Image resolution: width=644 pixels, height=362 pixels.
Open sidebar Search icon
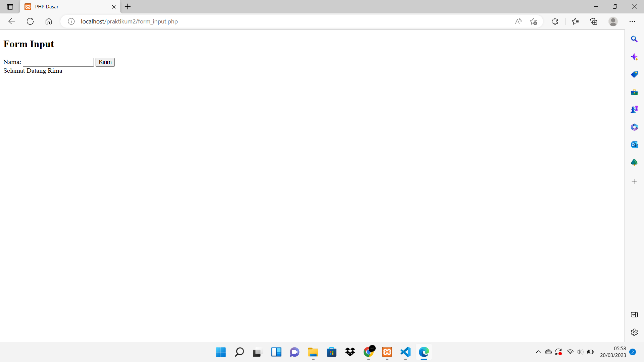(634, 39)
